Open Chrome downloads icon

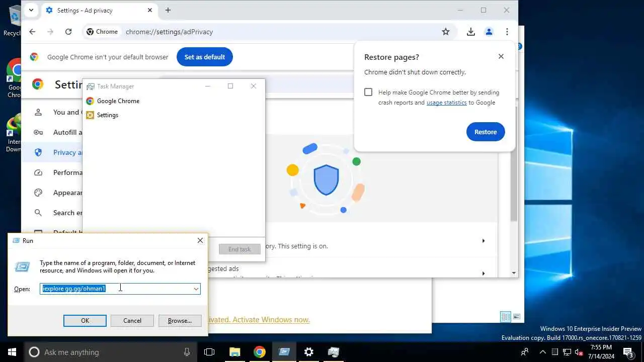click(x=471, y=32)
